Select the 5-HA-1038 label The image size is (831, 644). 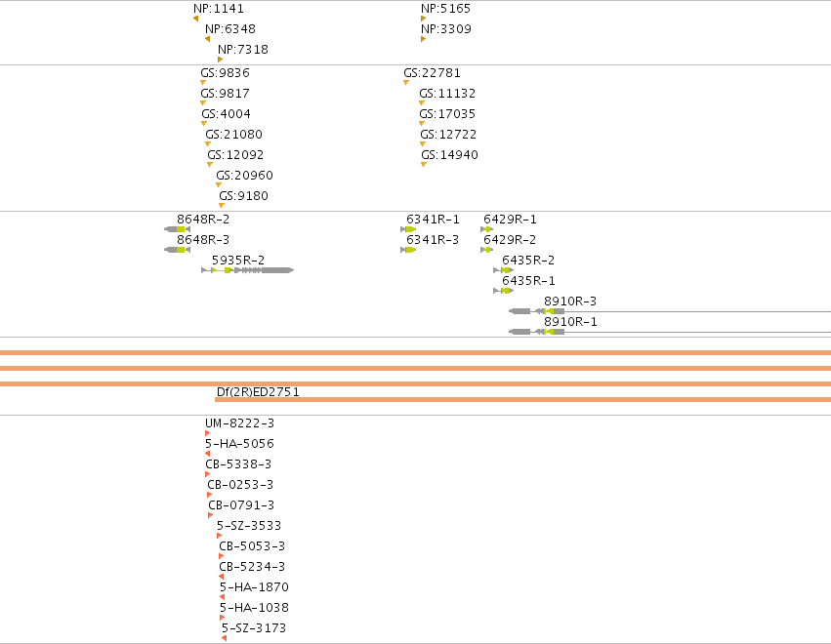click(255, 608)
